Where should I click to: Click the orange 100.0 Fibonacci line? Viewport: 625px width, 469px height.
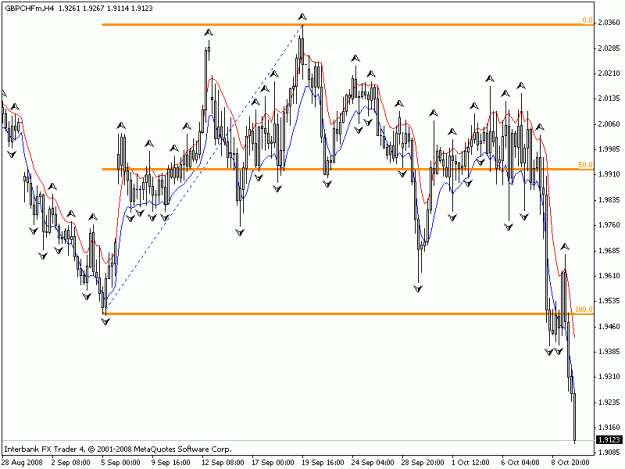pos(348,314)
